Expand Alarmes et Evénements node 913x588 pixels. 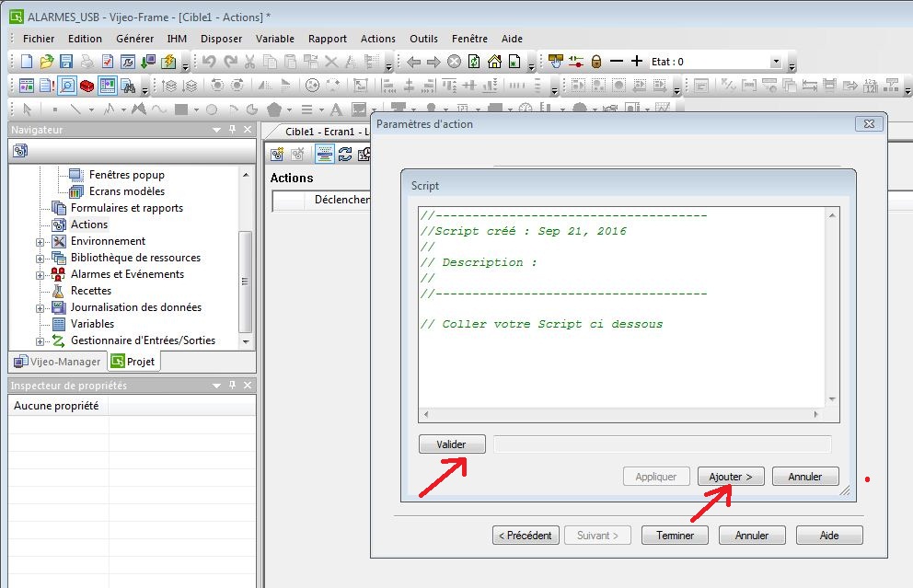pos(40,275)
